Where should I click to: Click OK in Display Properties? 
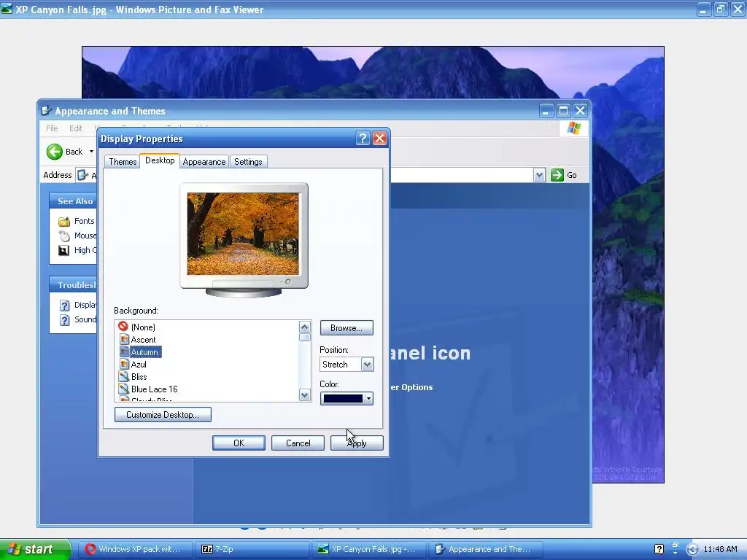(x=239, y=443)
